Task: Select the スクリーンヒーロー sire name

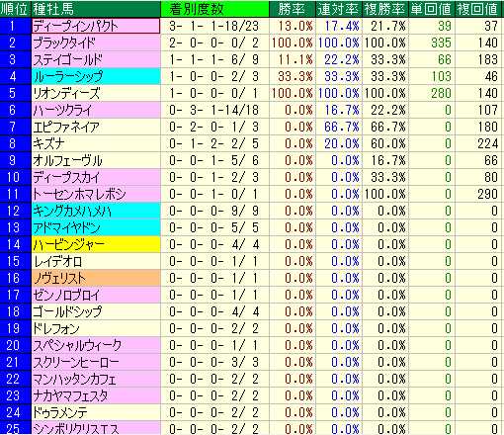Action: (x=96, y=362)
